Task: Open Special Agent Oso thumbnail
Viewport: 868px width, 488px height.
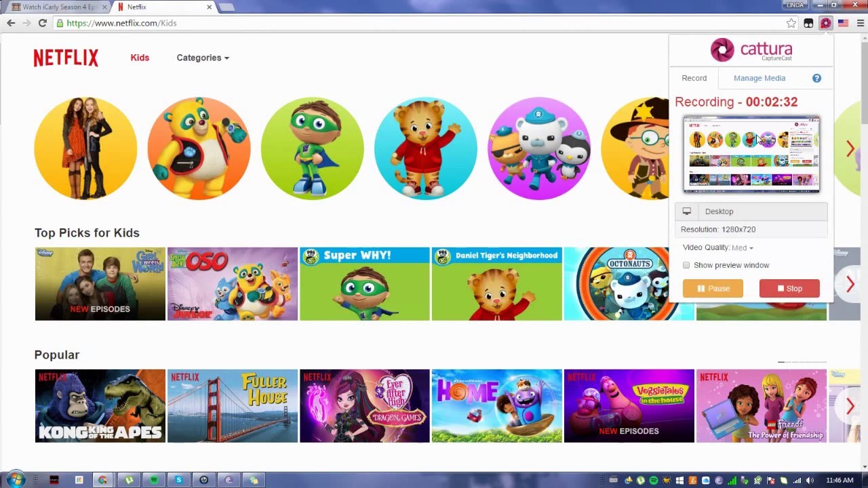Action: point(233,284)
